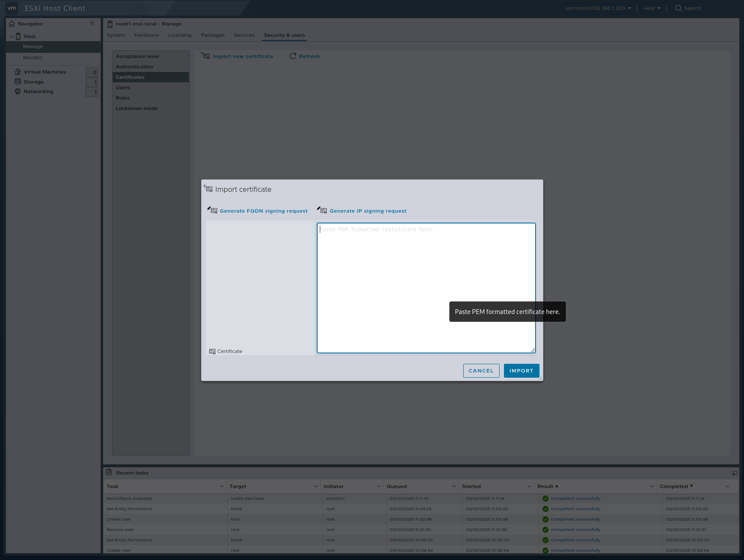Open the Services tab

click(244, 35)
